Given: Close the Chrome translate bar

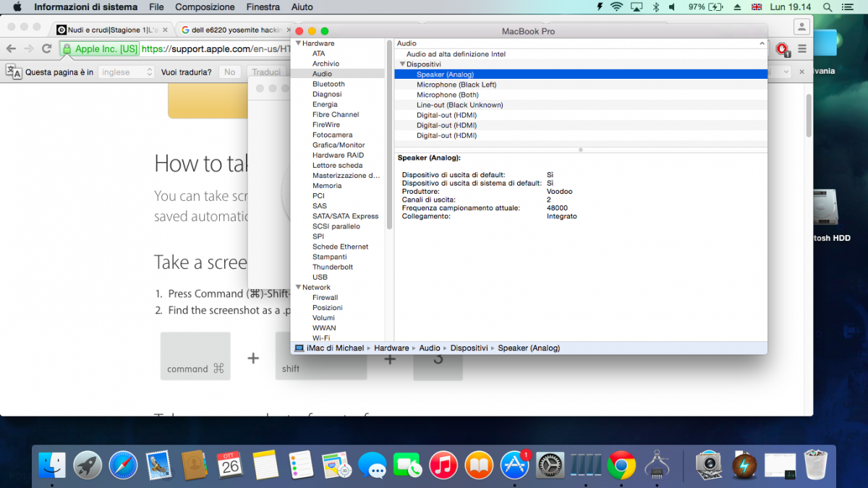Looking at the screenshot, I should click(x=802, y=72).
